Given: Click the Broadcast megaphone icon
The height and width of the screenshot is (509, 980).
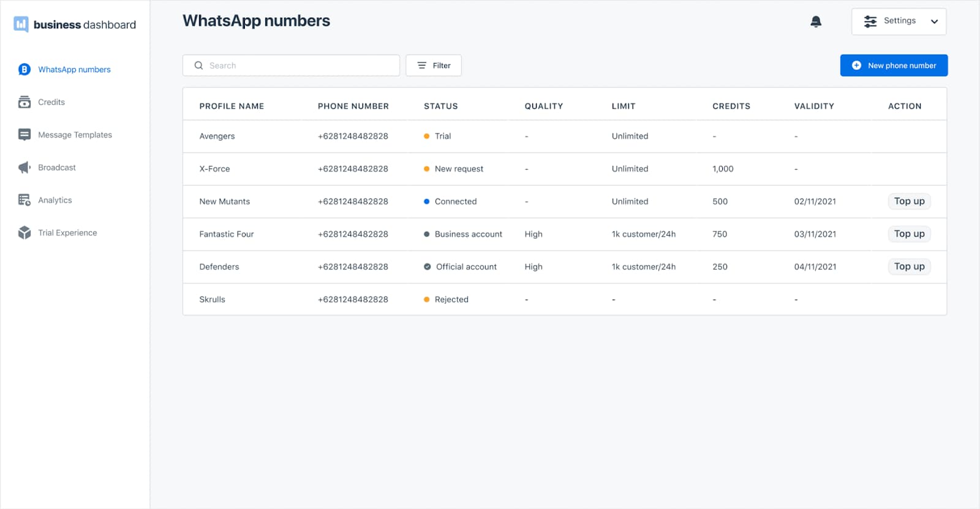Looking at the screenshot, I should click(x=24, y=167).
